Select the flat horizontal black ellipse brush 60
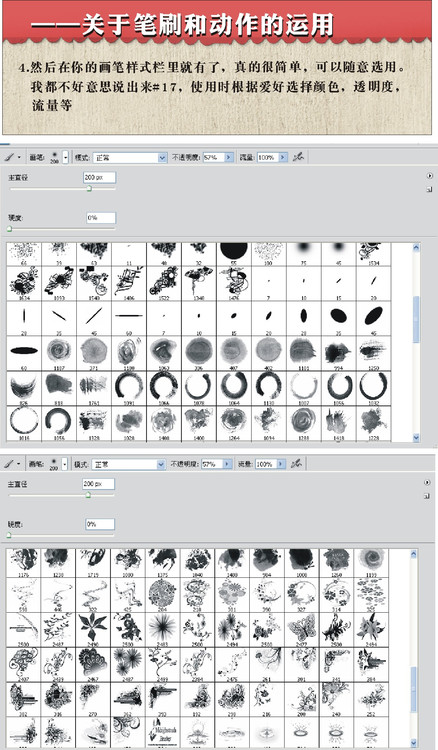438x750 pixels. [24, 353]
